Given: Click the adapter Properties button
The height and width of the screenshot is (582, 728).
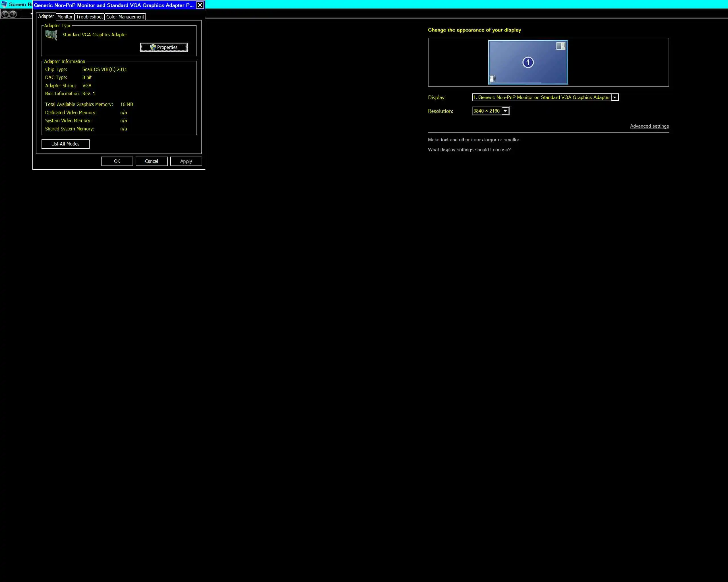Looking at the screenshot, I should pyautogui.click(x=164, y=47).
